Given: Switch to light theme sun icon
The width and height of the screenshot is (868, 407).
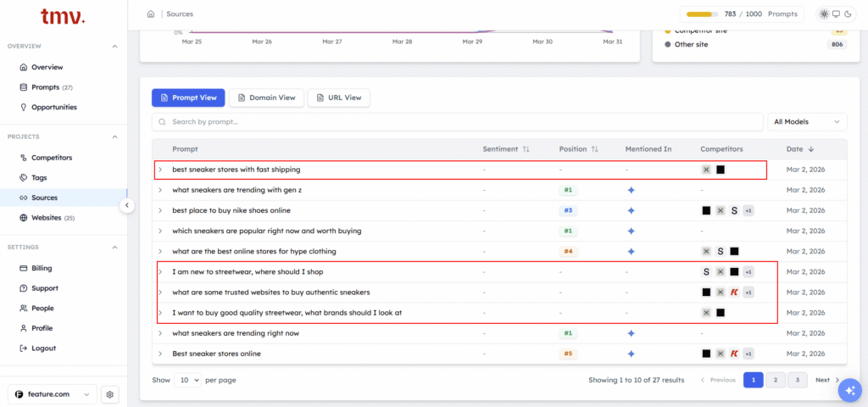Looking at the screenshot, I should [824, 14].
